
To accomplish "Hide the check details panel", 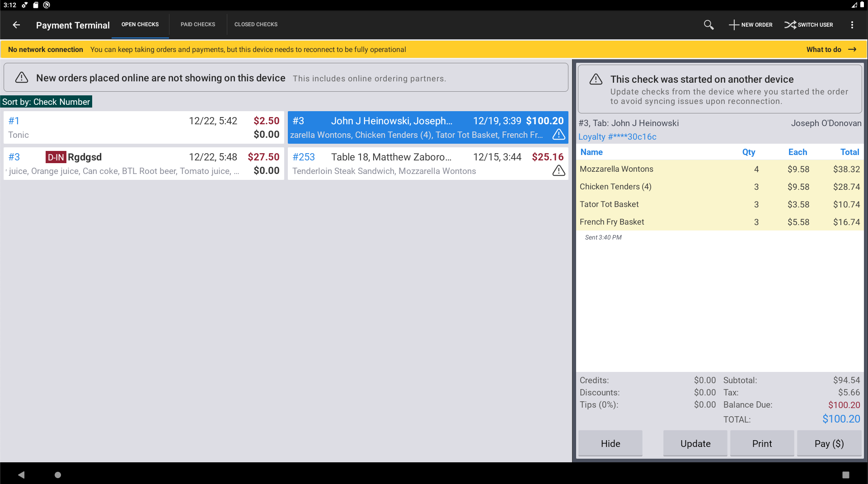I will tap(610, 443).
